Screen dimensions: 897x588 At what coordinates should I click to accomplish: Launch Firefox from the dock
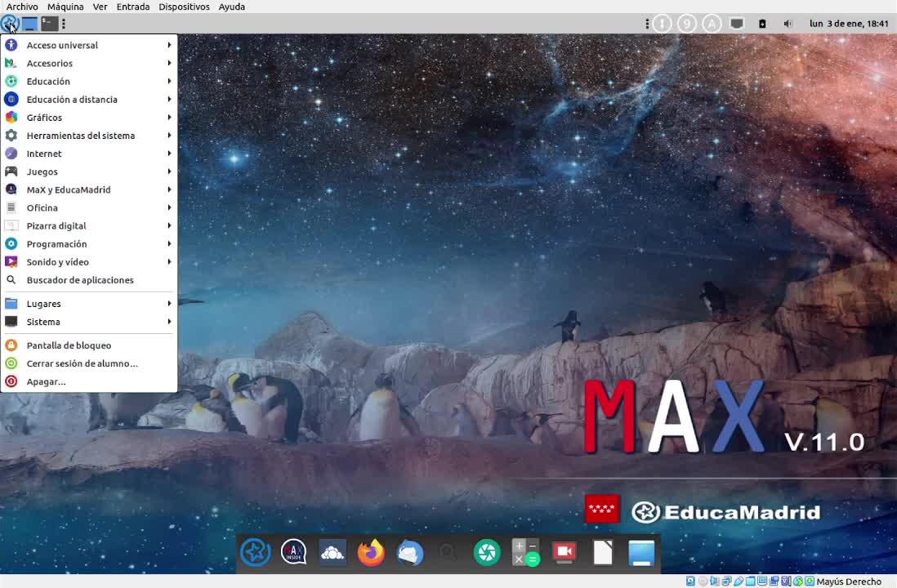click(371, 553)
